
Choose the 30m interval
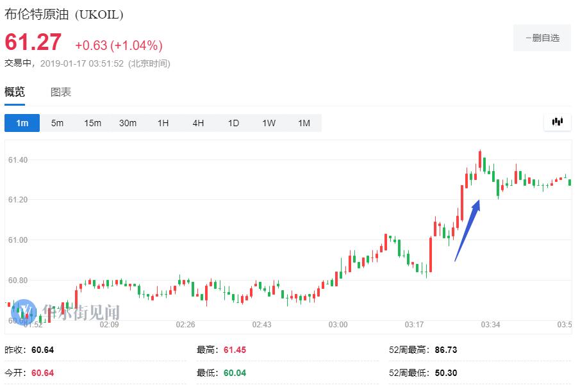(x=128, y=123)
